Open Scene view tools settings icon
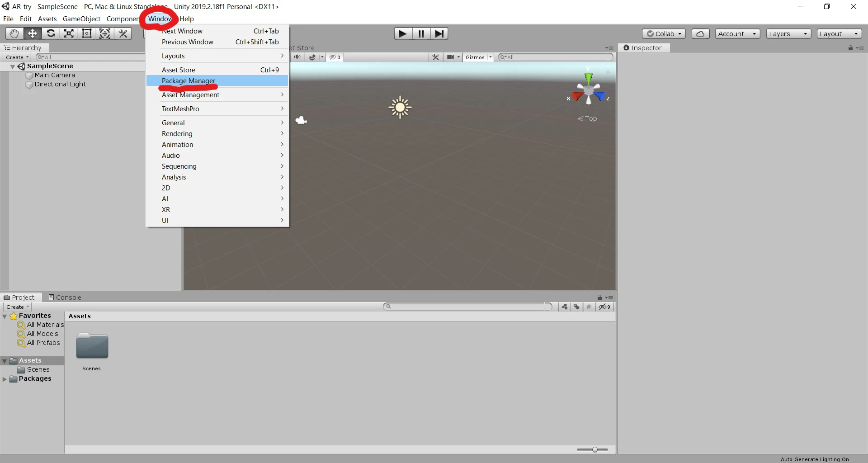The image size is (868, 463). (436, 57)
